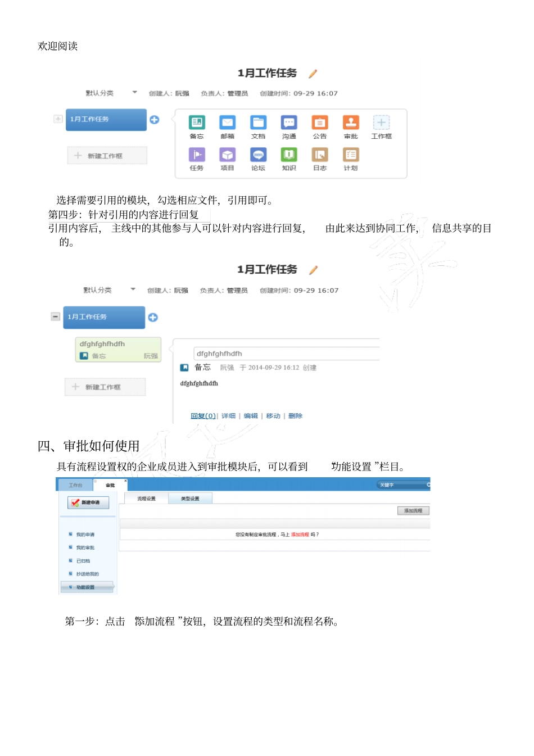Viewport: 534px width, 756px height.
Task: Click the blue plus circle beside the expanded 1月工作任务 box
Action: coord(153,317)
